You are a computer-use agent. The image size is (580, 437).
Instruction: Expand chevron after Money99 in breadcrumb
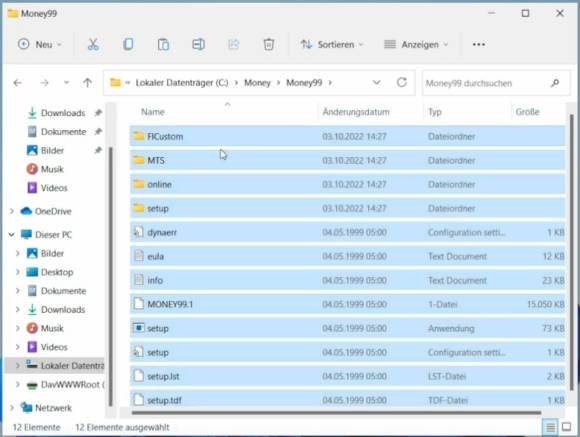point(330,83)
